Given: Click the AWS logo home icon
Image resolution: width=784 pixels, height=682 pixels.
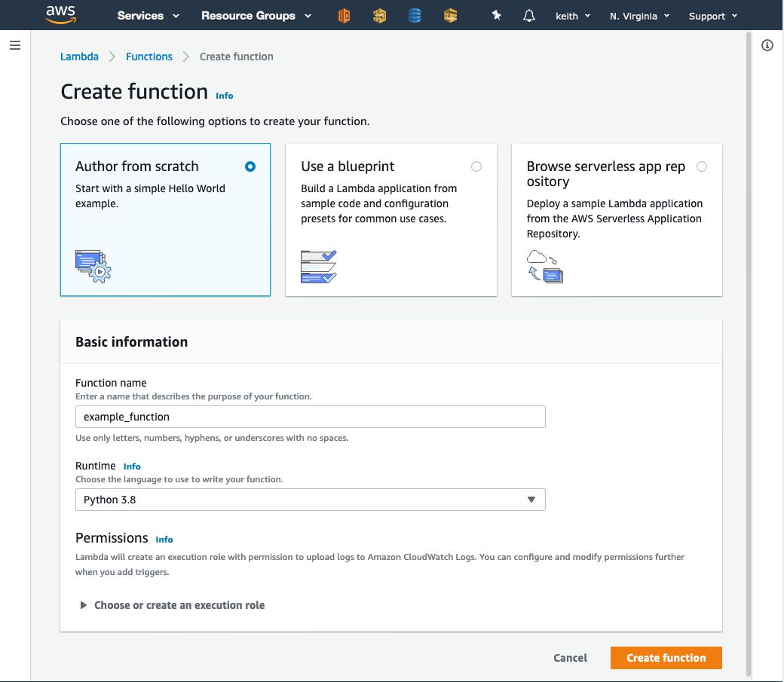Looking at the screenshot, I should pyautogui.click(x=60, y=14).
